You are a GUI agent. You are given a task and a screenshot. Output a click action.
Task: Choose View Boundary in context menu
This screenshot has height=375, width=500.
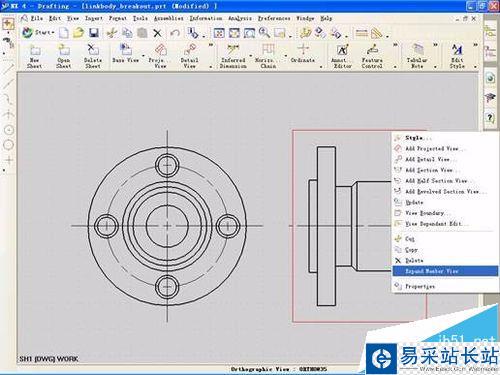point(445,213)
